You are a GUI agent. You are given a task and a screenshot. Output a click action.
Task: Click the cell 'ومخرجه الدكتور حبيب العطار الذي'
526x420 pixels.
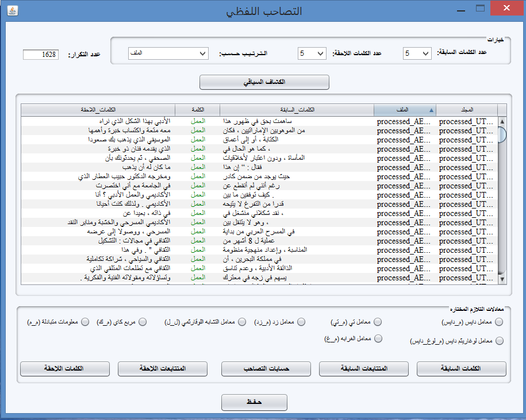click(98, 176)
